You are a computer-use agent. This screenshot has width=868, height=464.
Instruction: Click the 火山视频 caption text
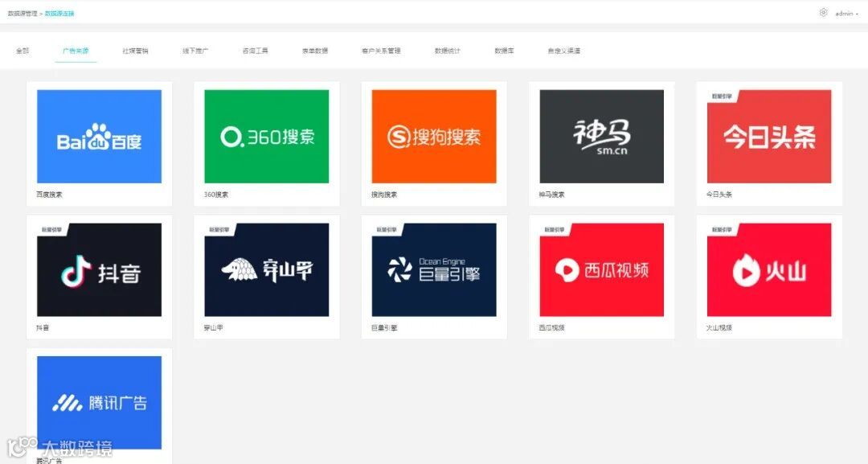tap(719, 328)
